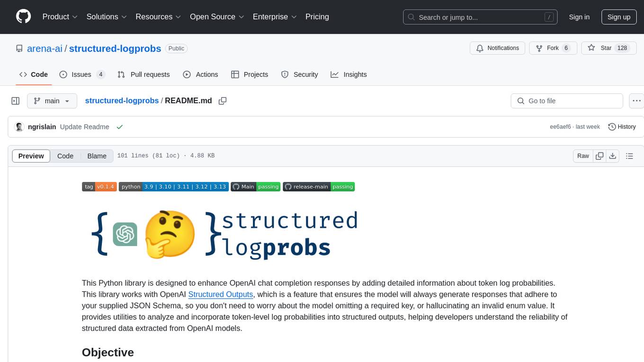Screen dimensions: 644x362
Task: Copy the README.md file path
Action: click(x=223, y=101)
